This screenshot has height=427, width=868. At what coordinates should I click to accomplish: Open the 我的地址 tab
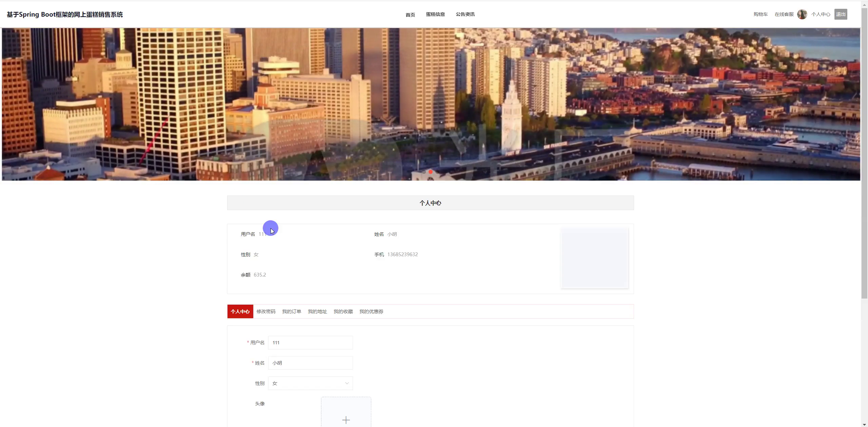tap(317, 311)
